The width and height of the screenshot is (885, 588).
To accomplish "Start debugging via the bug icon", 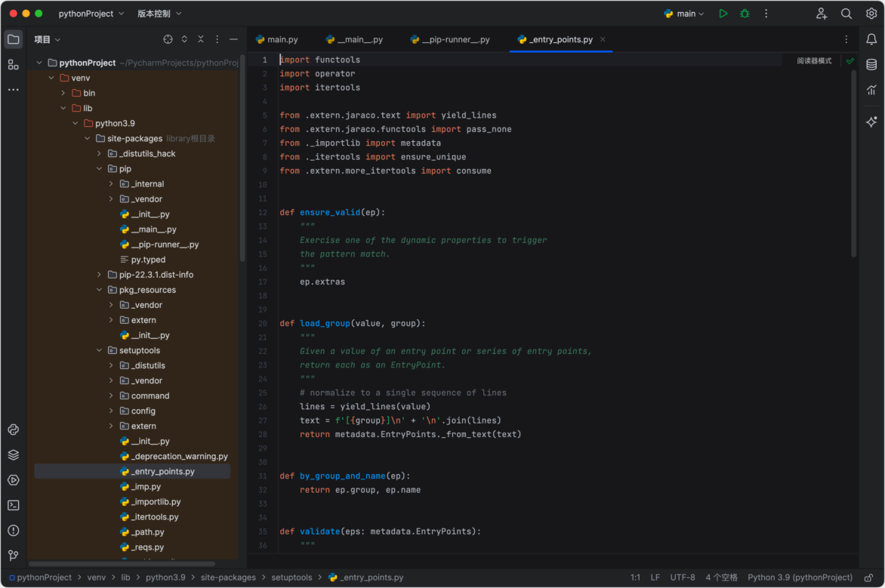I will tap(745, 13).
